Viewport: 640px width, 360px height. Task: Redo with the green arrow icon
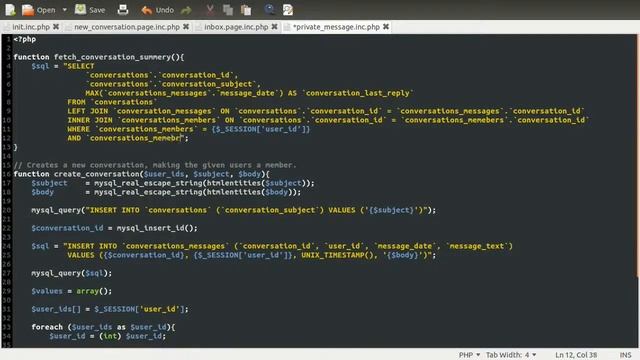[186, 10]
